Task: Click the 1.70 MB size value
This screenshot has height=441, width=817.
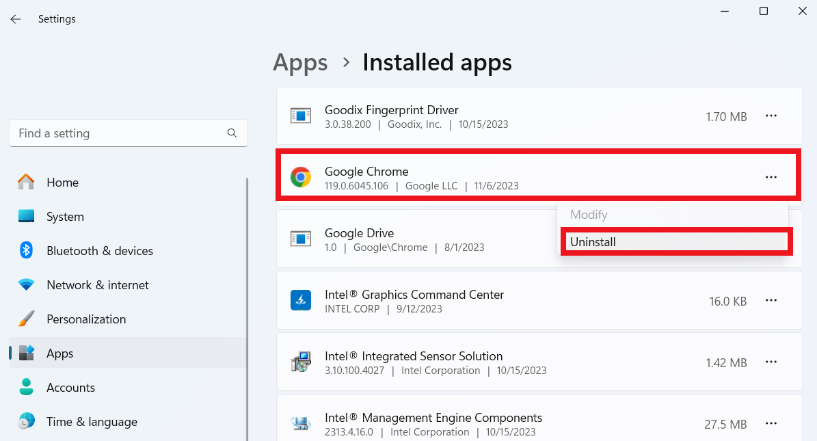Action: tap(726, 116)
